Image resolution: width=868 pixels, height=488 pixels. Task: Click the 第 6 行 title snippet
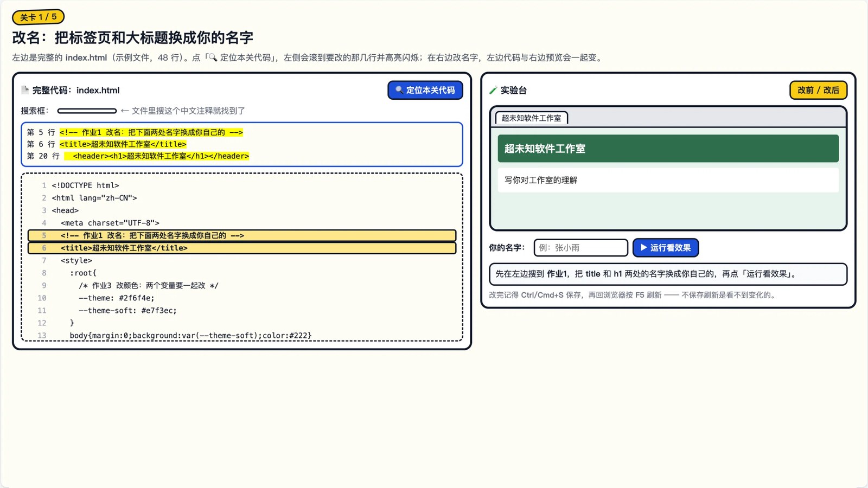point(107,144)
